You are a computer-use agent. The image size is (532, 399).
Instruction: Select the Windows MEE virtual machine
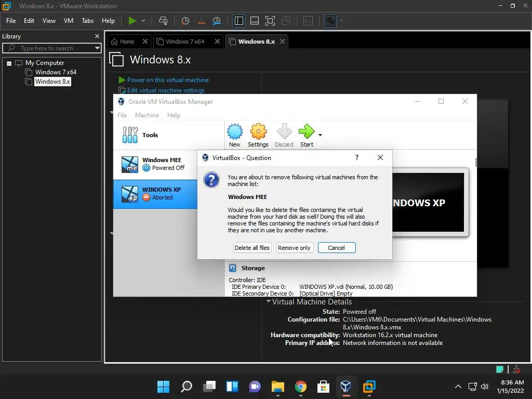pos(155,164)
